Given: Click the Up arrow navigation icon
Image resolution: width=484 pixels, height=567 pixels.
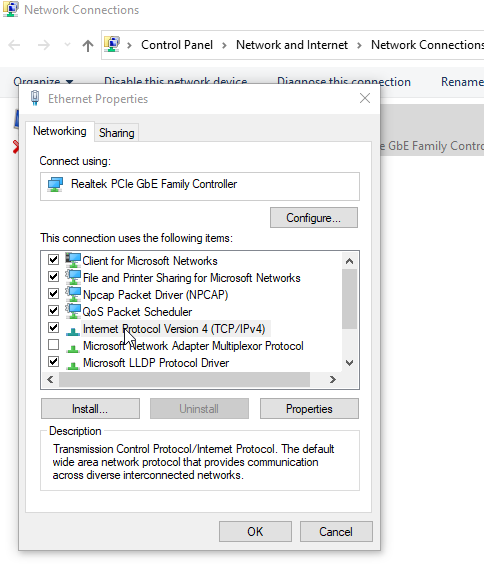Looking at the screenshot, I should (88, 45).
